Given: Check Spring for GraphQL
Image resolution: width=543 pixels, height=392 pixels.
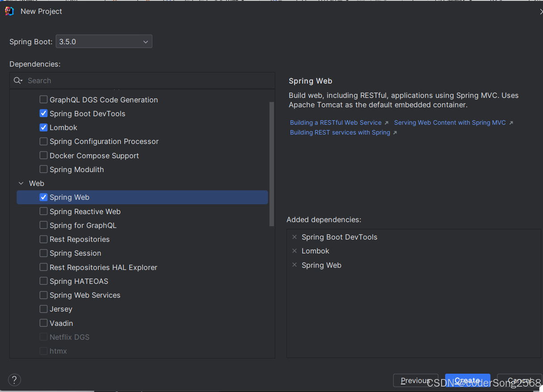Looking at the screenshot, I should (43, 225).
